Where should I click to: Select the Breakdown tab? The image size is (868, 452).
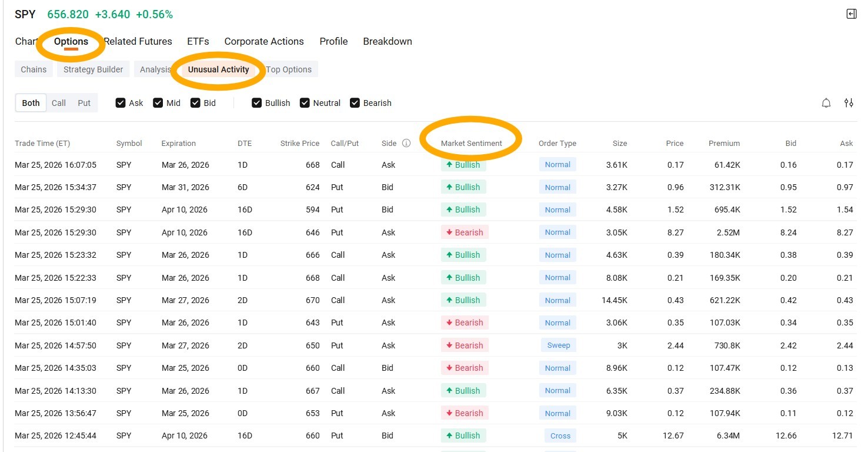point(388,41)
